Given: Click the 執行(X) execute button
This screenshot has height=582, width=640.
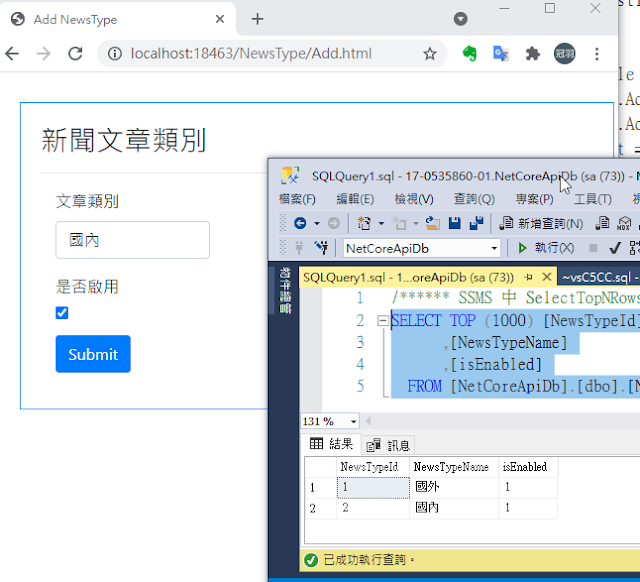Looking at the screenshot, I should pos(546,248).
